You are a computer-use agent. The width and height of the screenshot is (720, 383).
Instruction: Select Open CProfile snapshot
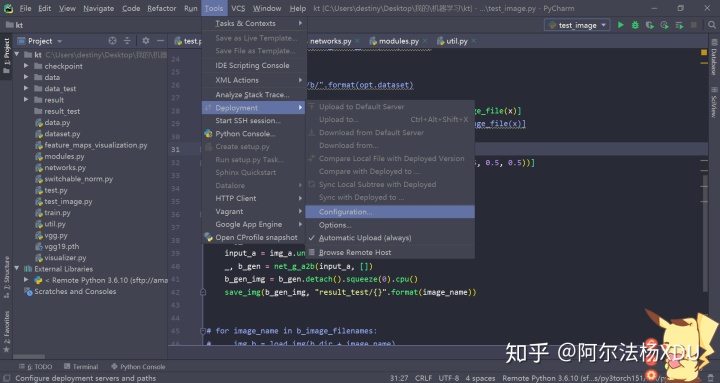254,237
